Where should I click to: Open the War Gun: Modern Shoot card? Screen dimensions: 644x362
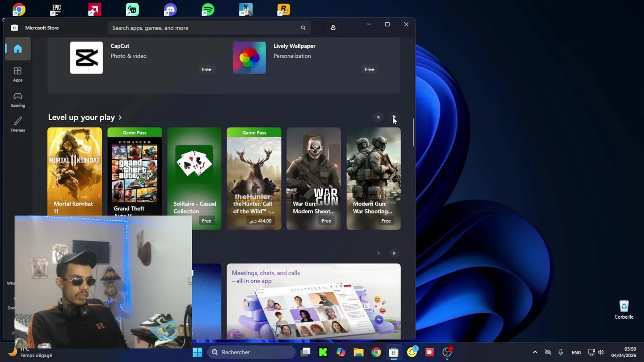click(x=313, y=178)
